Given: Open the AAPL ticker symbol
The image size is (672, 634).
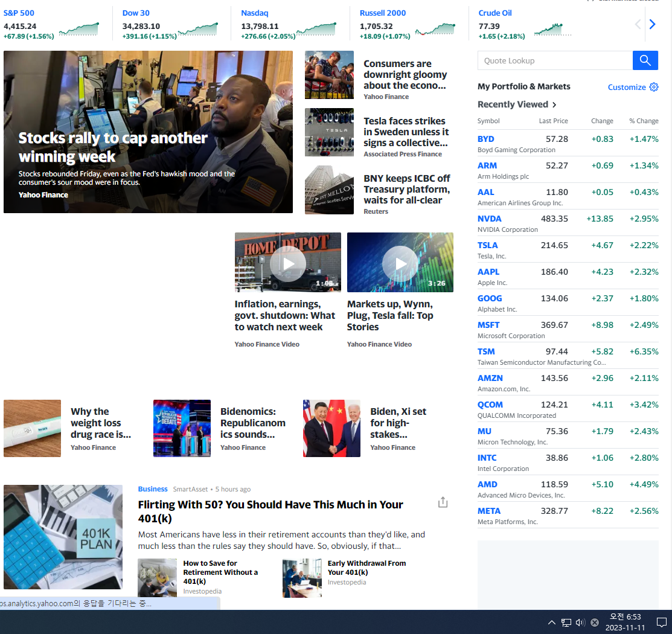Looking at the screenshot, I should tap(488, 272).
